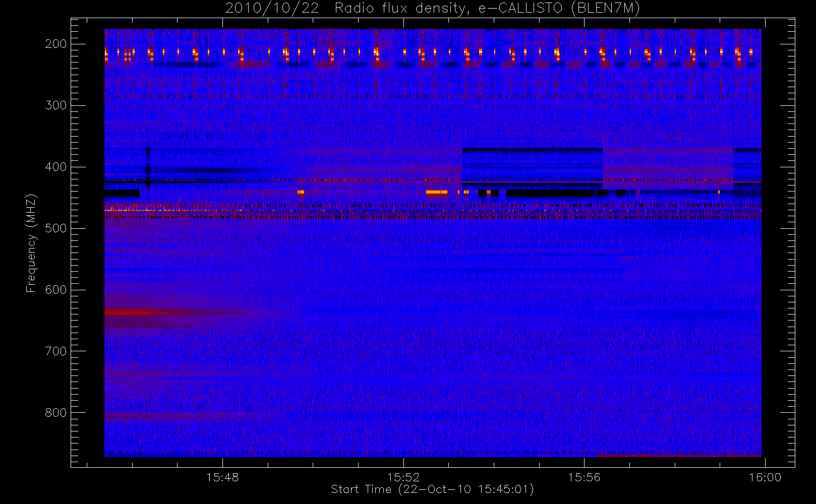
Task: Select the 600 frequency tick label
Action: point(56,290)
